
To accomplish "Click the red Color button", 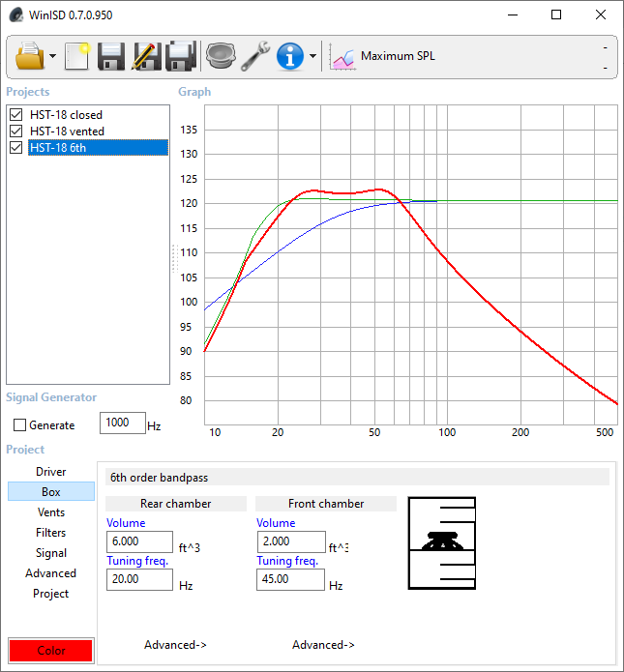I will coord(51,650).
